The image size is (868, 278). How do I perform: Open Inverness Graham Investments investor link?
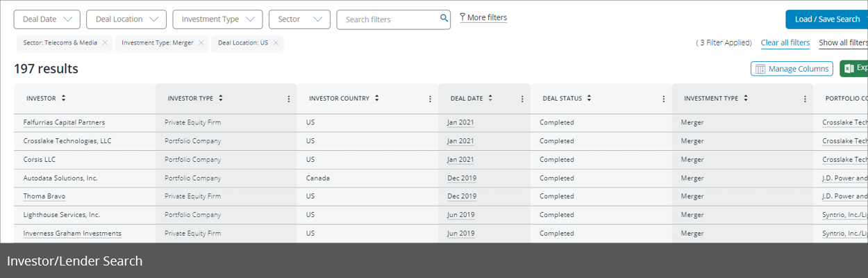72,234
